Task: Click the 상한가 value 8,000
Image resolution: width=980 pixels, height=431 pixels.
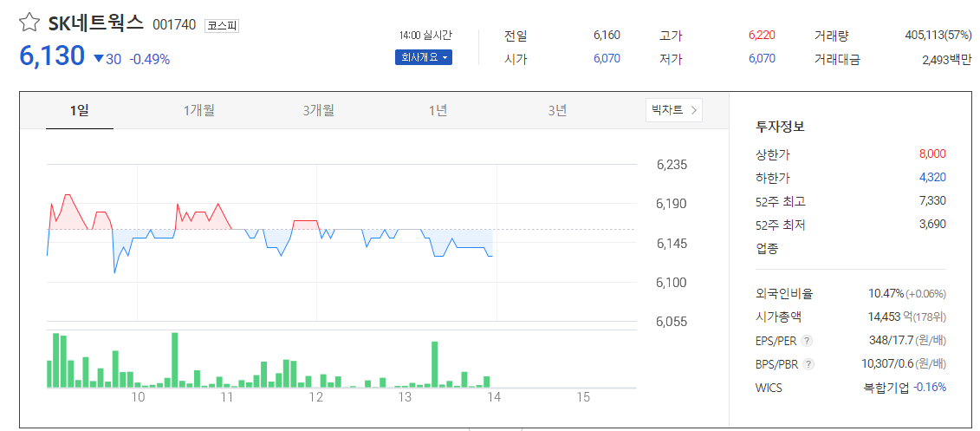Action: [932, 153]
